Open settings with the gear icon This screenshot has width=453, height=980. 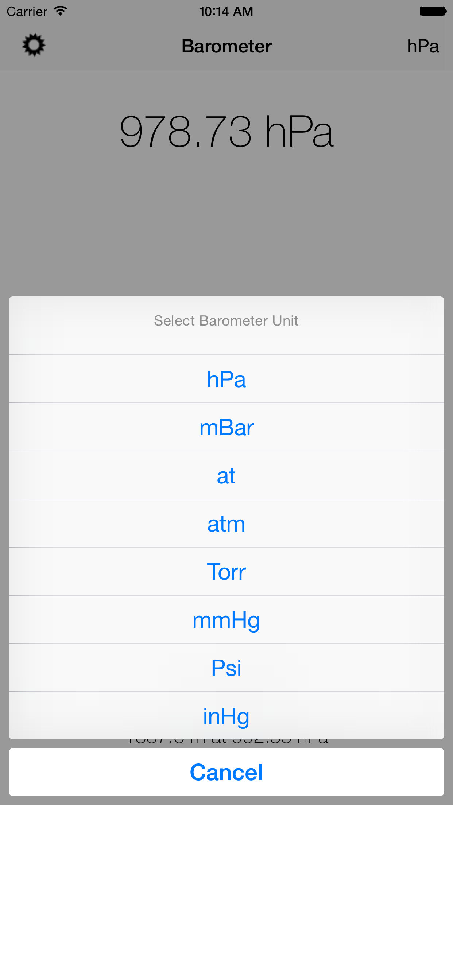coord(34,45)
